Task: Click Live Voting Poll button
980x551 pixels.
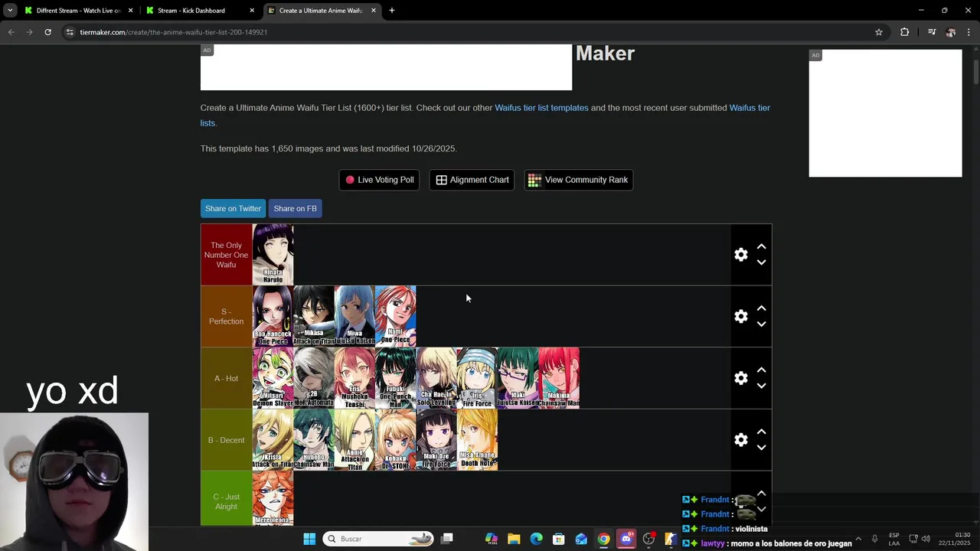Action: 379,180
